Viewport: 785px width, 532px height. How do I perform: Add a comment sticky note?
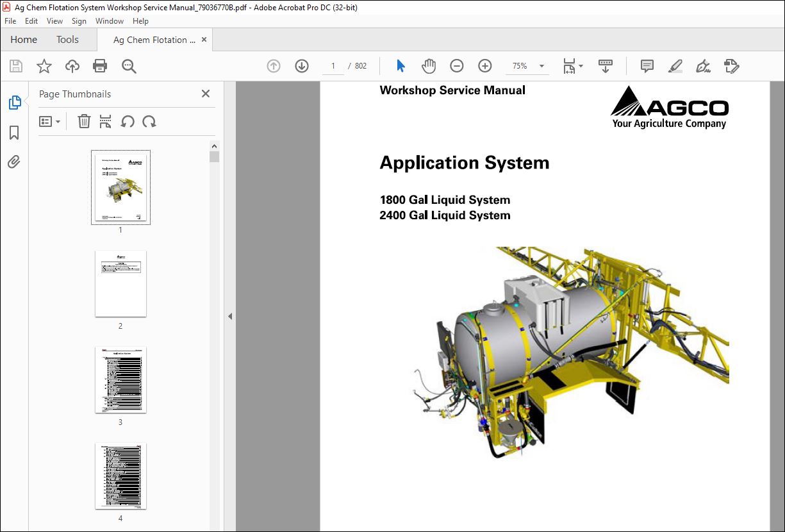(x=647, y=66)
